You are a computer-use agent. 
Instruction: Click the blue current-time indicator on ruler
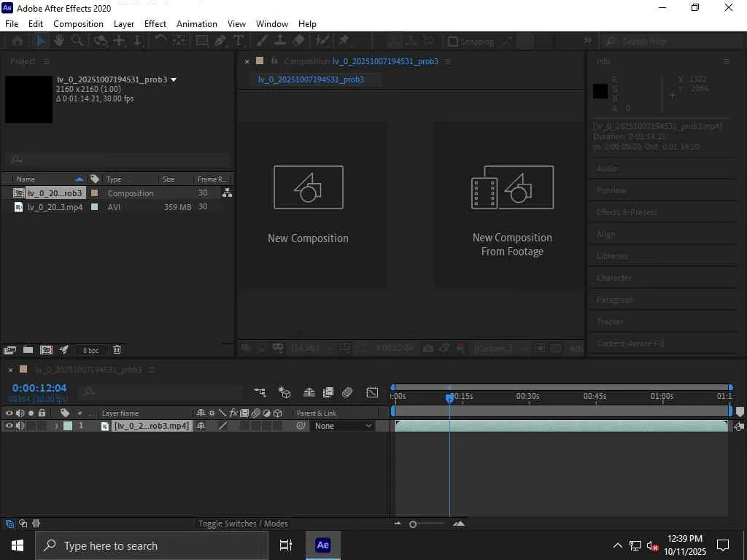tap(449, 397)
